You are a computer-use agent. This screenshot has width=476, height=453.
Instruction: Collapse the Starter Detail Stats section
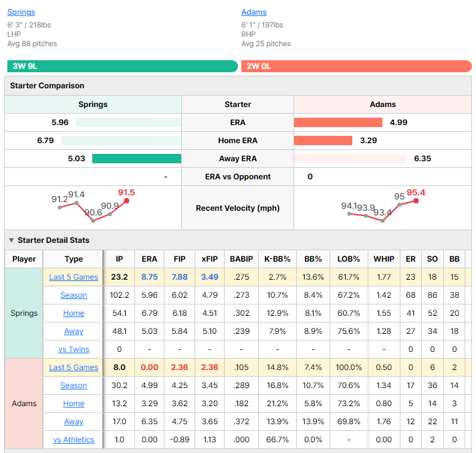[11, 240]
